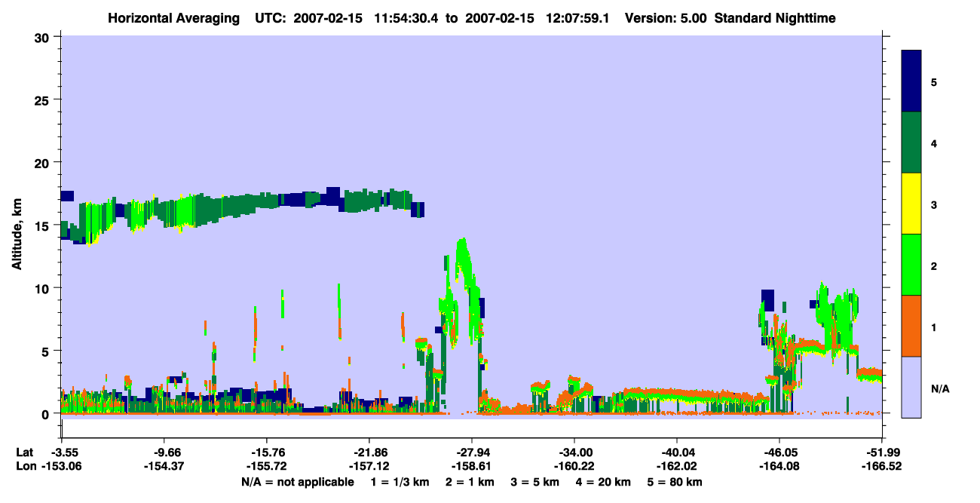
Task: Click longitude value -160.22
Action: tap(574, 466)
